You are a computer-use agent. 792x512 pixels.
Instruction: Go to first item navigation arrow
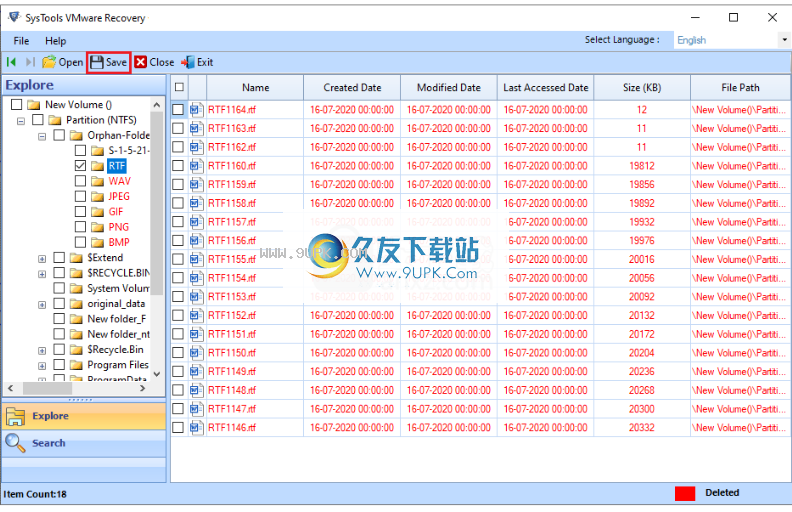(x=11, y=62)
